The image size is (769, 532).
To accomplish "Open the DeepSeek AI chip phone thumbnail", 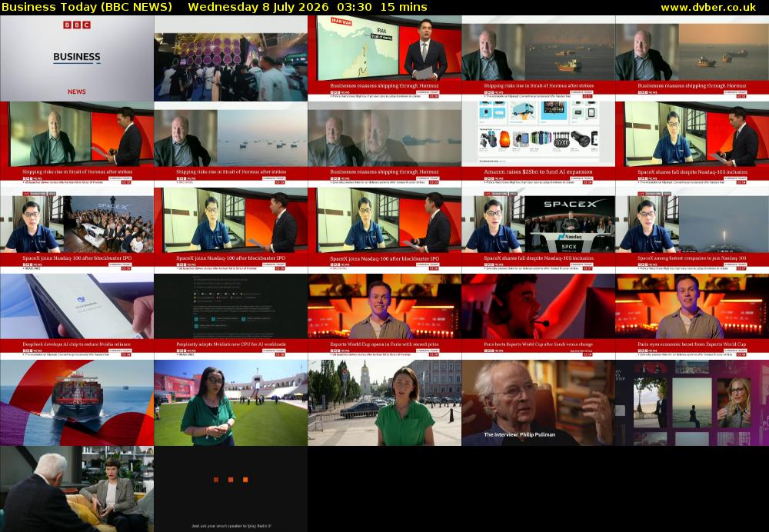I will tap(77, 317).
